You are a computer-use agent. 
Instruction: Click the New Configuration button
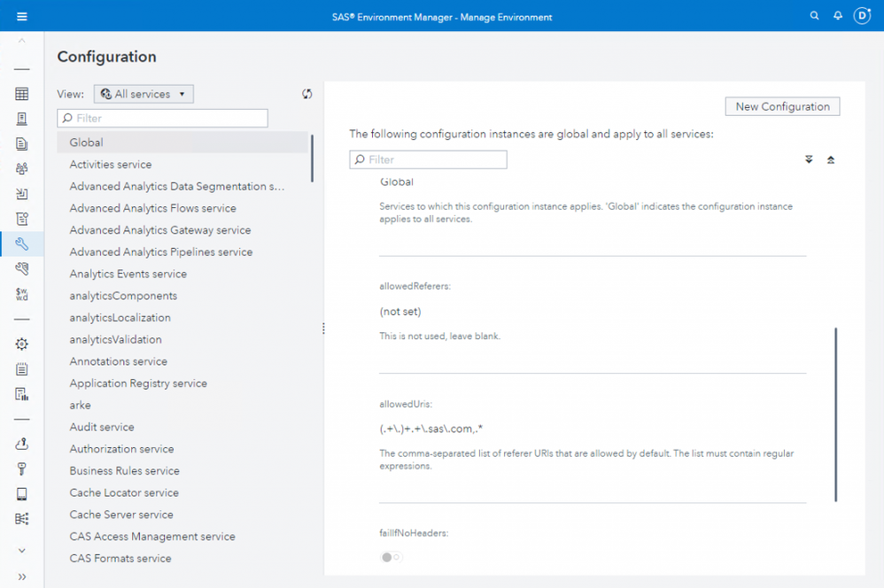[x=782, y=106]
